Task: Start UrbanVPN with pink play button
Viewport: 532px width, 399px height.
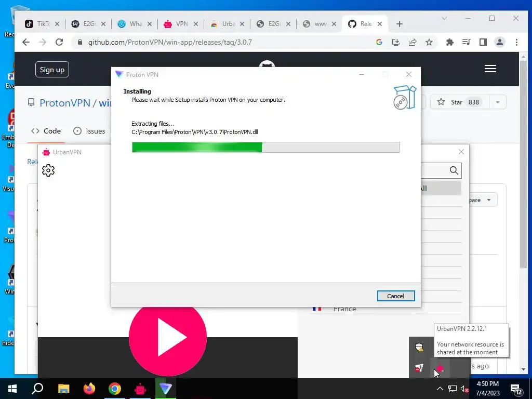Action: (168, 338)
